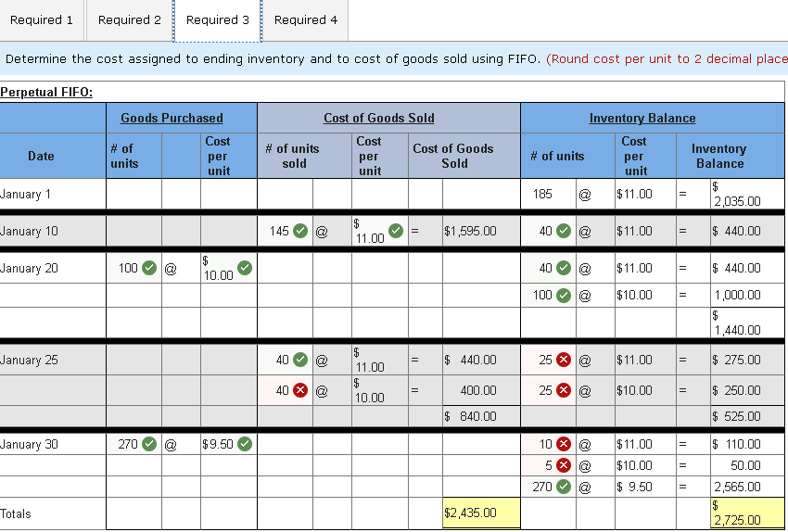This screenshot has height=532, width=788.
Task: Click the empty Totals units purchased cell
Action: point(134,513)
